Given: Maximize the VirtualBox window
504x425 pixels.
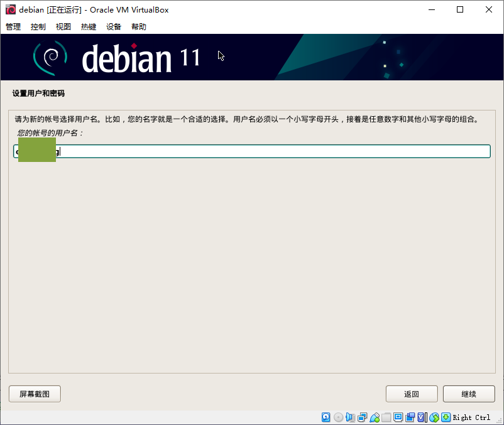Looking at the screenshot, I should (460, 9).
